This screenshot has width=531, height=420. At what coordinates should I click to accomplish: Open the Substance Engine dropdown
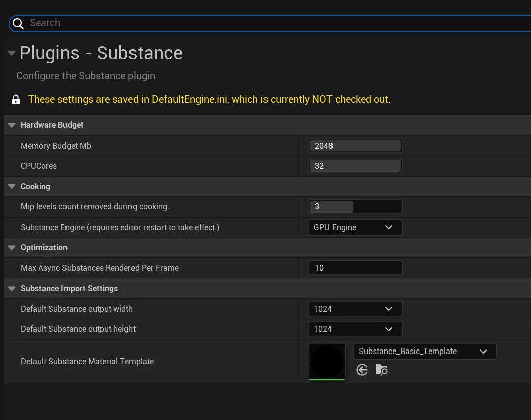click(355, 228)
